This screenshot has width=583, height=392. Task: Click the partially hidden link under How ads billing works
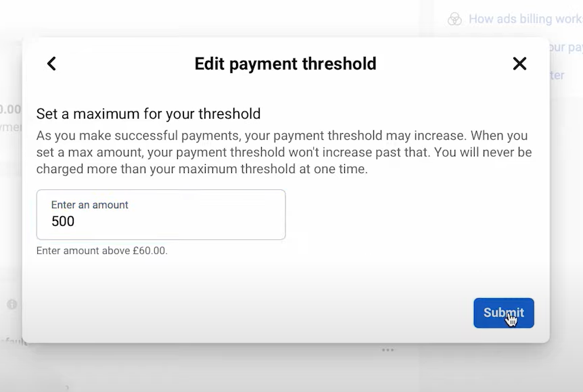565,48
